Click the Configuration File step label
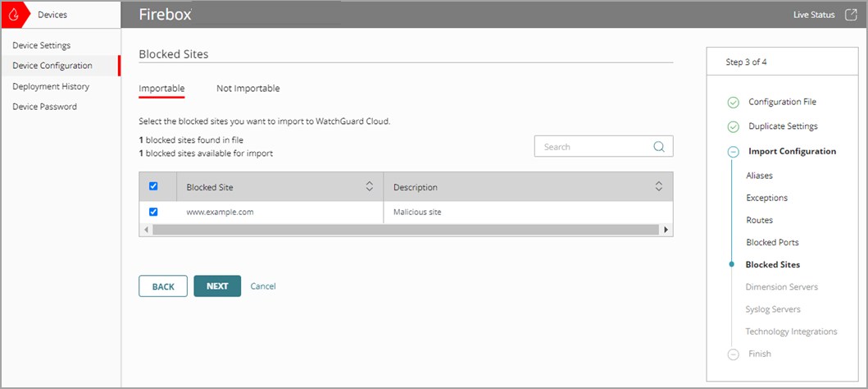Image resolution: width=868 pixels, height=389 pixels. tap(782, 102)
